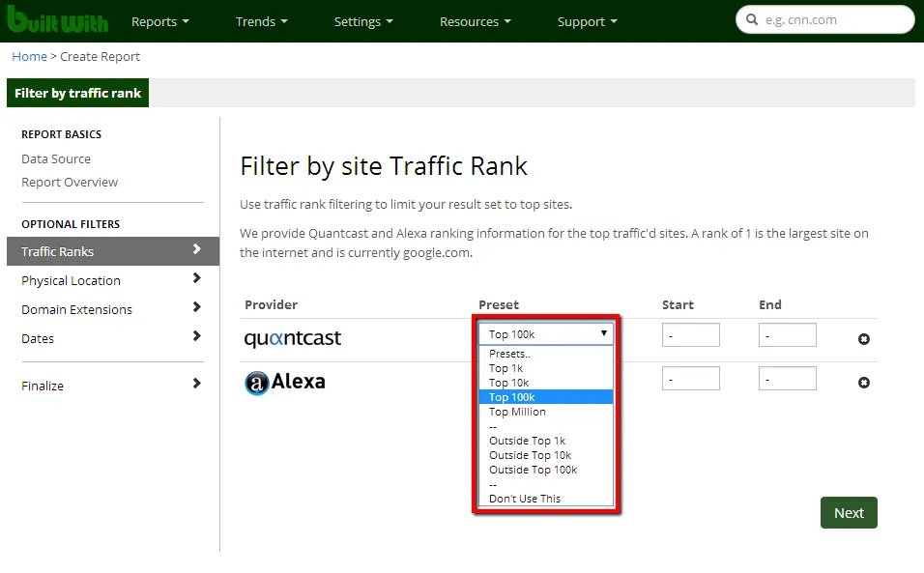Go to Home breadcrumb link

[x=29, y=57]
